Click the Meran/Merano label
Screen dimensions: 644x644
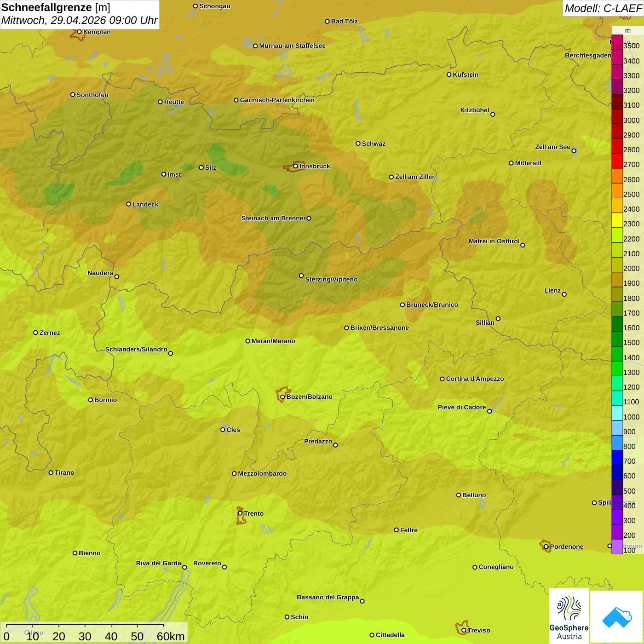273,341
